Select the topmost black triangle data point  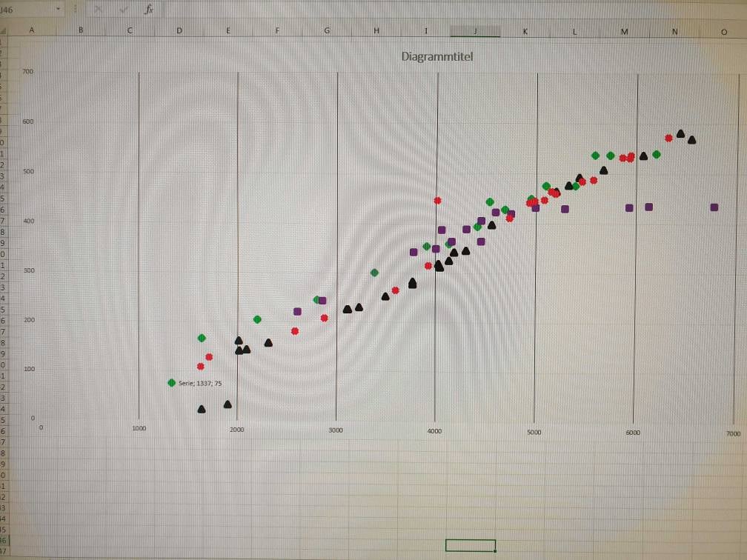coord(680,134)
